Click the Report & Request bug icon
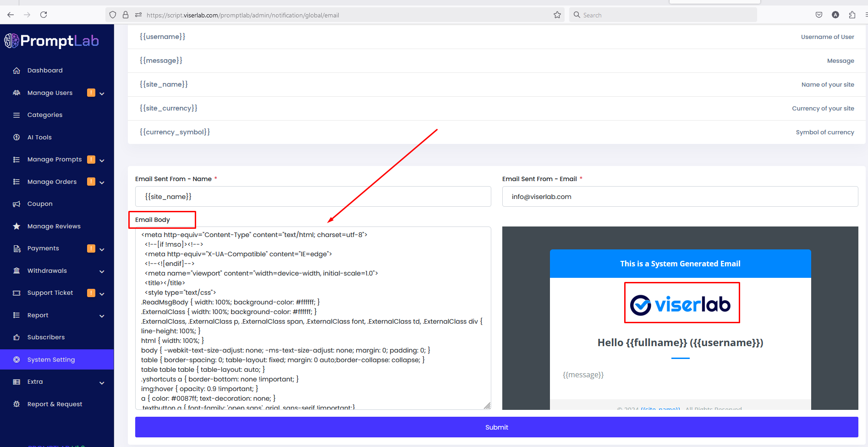 coord(16,404)
